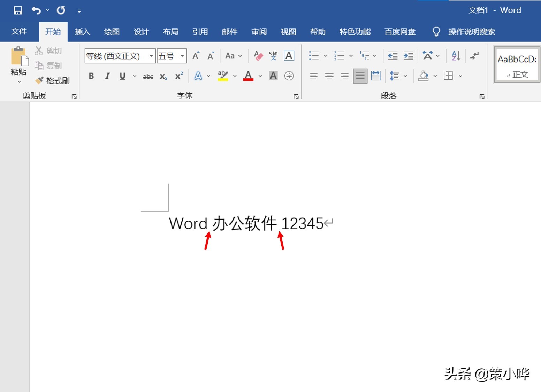
Task: Click the increase indent icon
Action: pyautogui.click(x=408, y=55)
